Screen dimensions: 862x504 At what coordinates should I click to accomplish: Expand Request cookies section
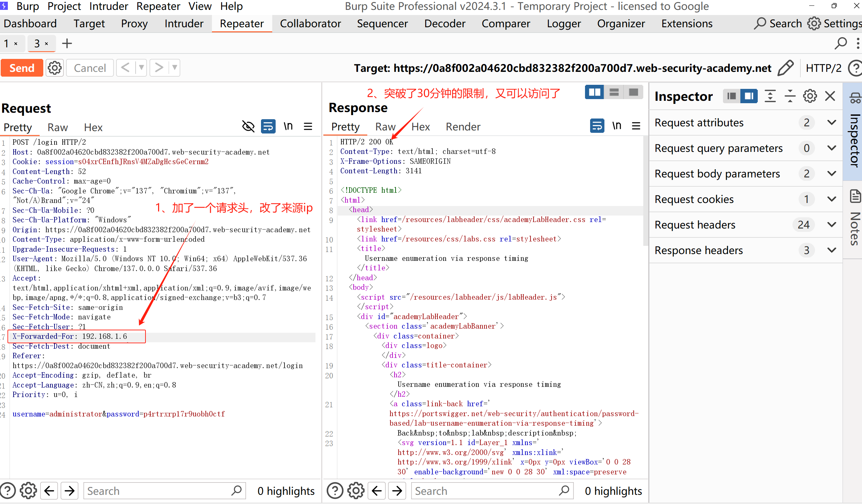(x=832, y=199)
